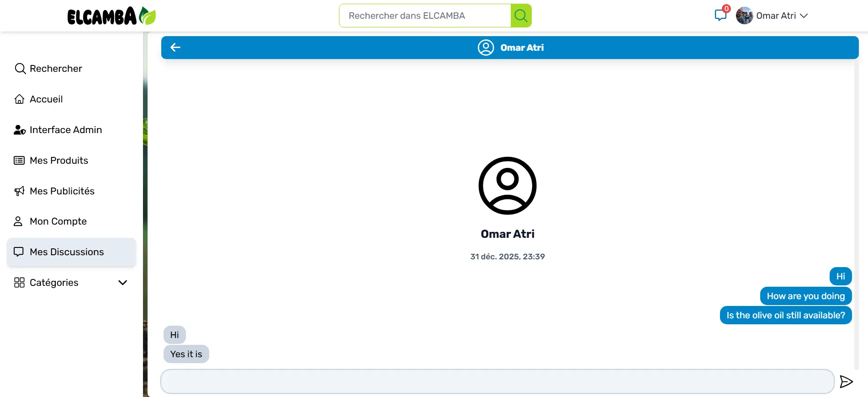Click the received gray 'Hi' message
Viewport: 868px width, 397px height.
click(175, 335)
